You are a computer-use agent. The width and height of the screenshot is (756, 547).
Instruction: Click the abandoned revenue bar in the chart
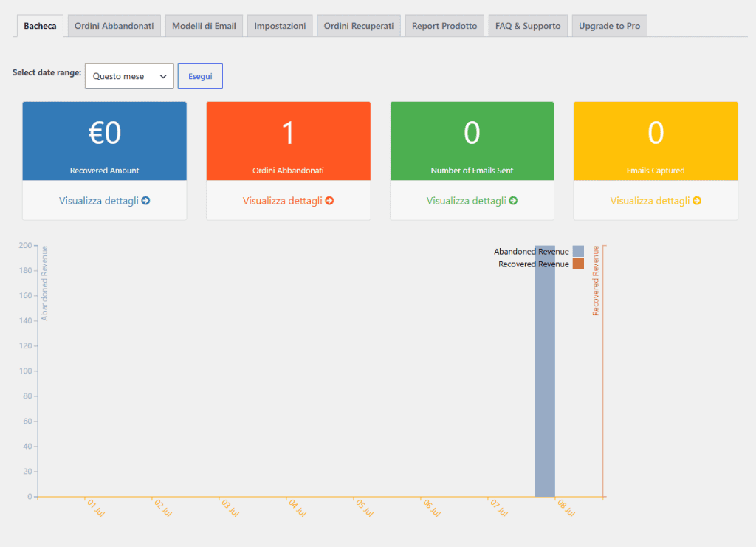point(545,371)
